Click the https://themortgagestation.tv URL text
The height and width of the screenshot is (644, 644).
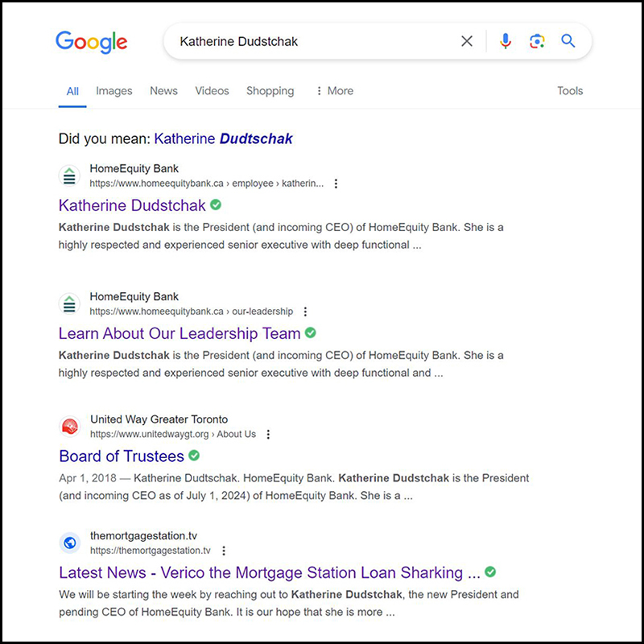151,551
